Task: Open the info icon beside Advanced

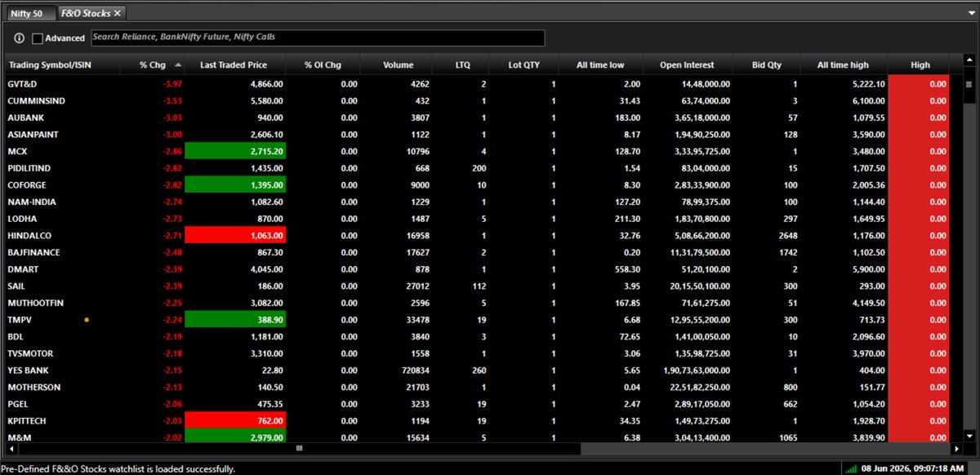Action: (20, 38)
